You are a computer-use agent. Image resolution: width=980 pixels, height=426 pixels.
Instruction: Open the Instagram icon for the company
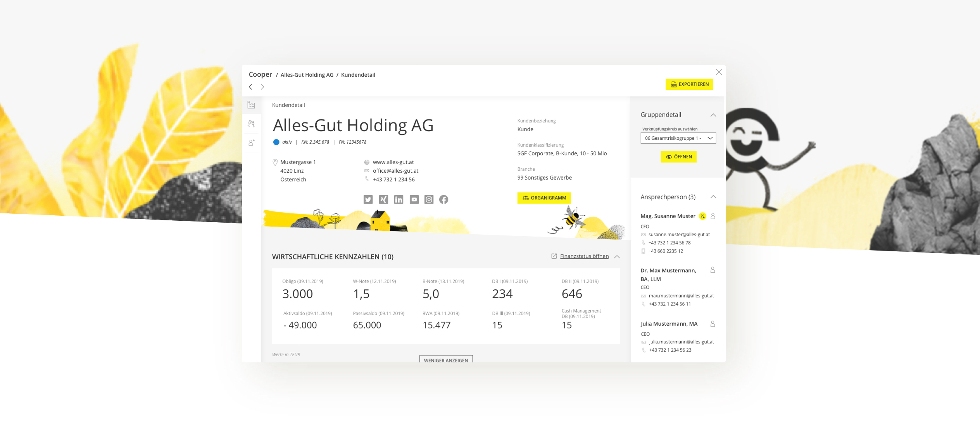[x=429, y=199]
